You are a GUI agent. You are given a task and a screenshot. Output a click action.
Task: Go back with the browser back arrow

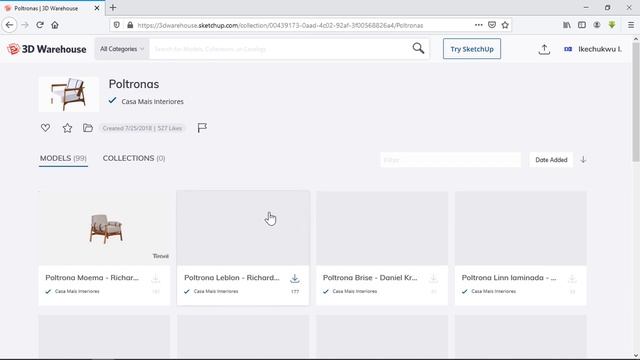[9, 25]
